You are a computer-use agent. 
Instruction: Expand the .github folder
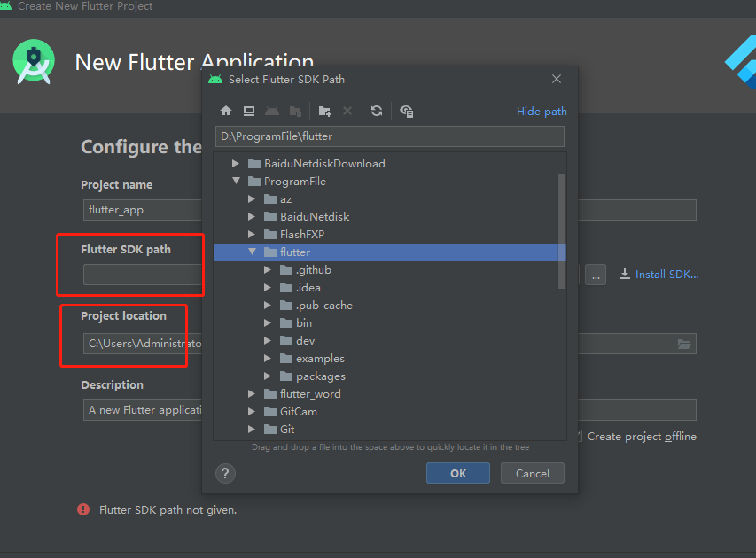point(267,270)
